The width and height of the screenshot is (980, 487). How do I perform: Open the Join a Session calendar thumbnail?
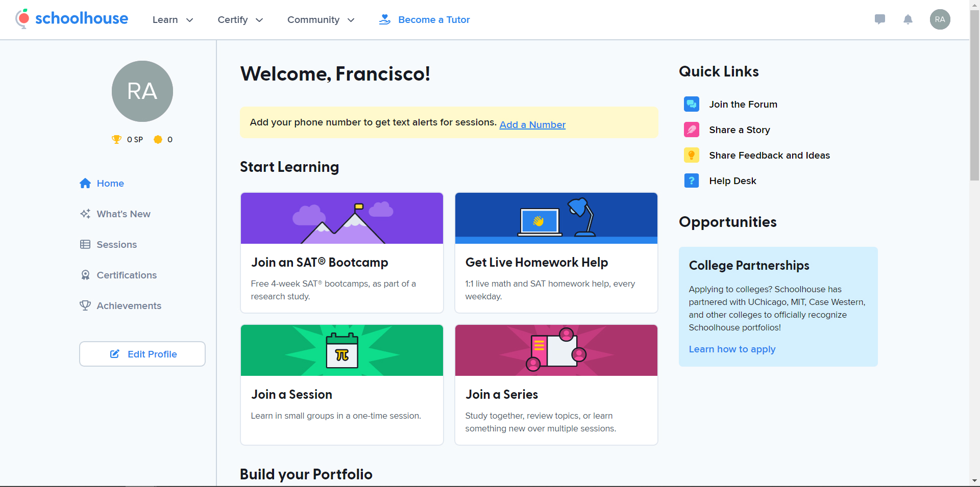[x=342, y=350]
